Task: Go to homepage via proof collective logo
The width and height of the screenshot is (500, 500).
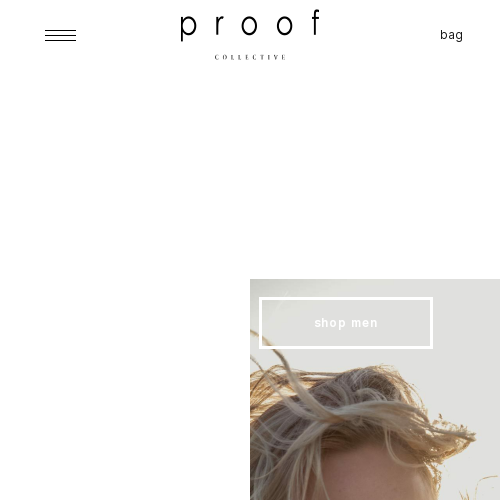Action: pos(250,35)
